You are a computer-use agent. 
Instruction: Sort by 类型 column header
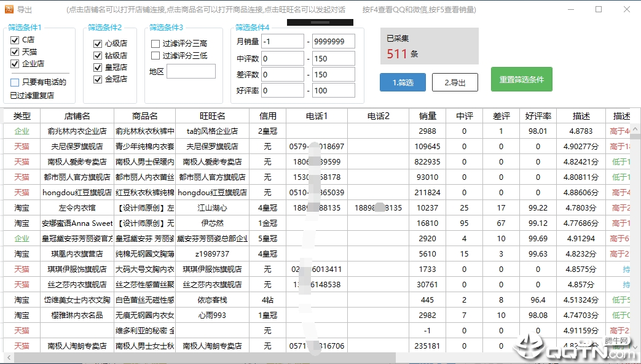(x=22, y=116)
